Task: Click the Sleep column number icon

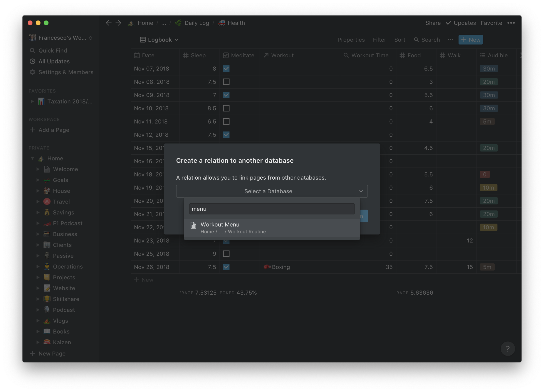Action: (186, 55)
